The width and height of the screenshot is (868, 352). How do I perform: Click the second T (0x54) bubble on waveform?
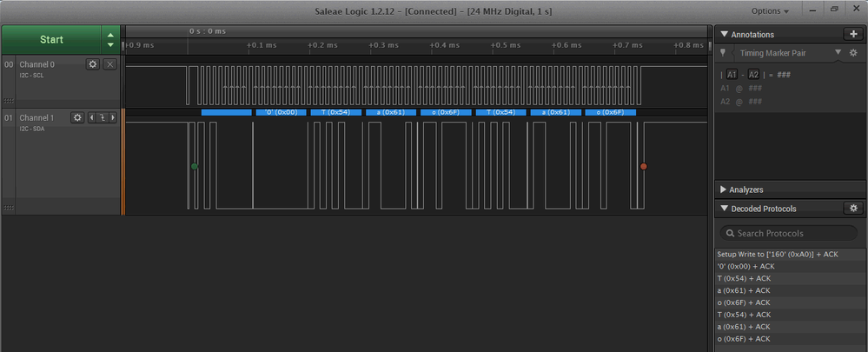pos(500,112)
